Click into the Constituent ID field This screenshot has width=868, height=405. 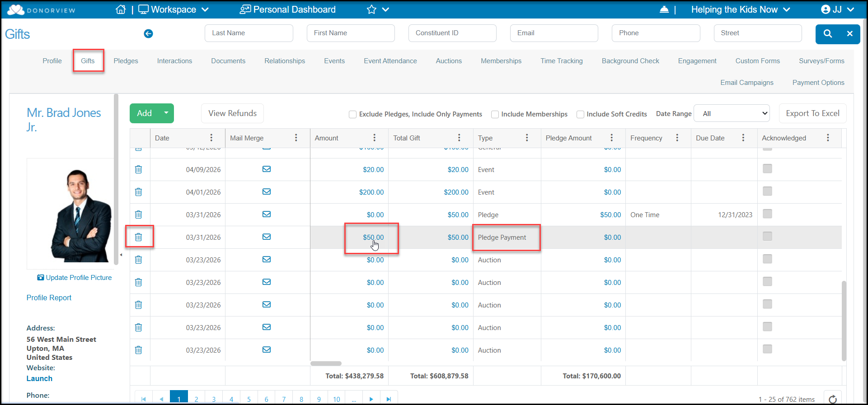point(452,33)
